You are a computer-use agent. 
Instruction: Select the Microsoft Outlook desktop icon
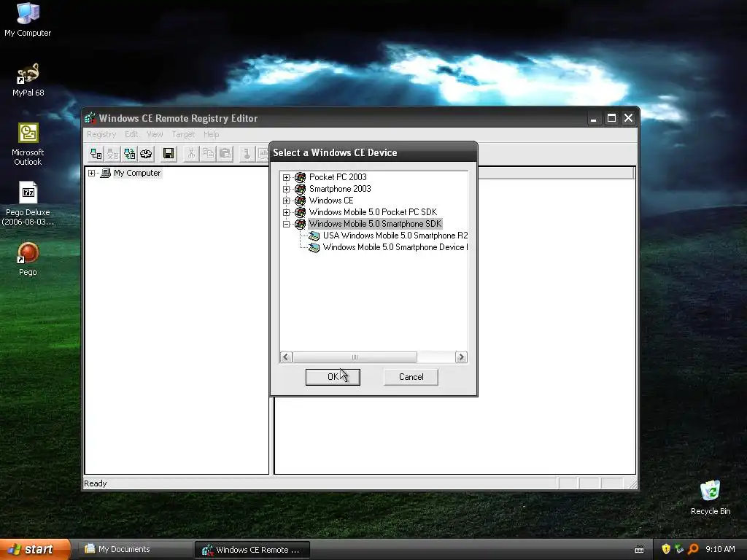(28, 133)
